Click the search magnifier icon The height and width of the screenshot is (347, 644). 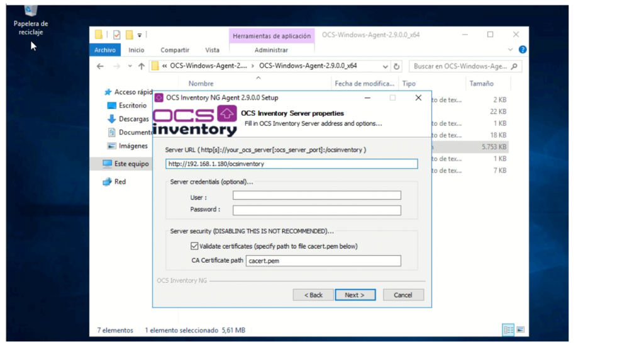(x=514, y=66)
